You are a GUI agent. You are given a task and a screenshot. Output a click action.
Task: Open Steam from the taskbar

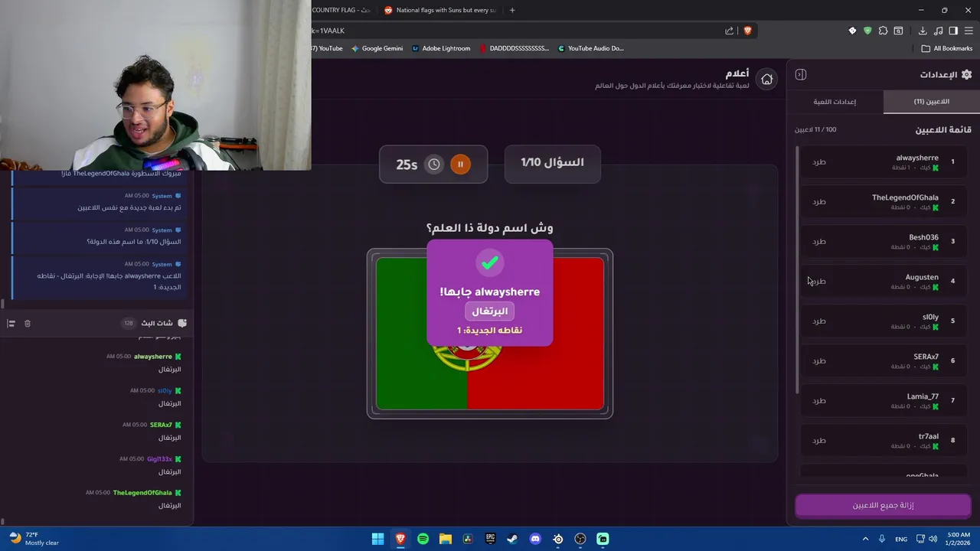512,539
